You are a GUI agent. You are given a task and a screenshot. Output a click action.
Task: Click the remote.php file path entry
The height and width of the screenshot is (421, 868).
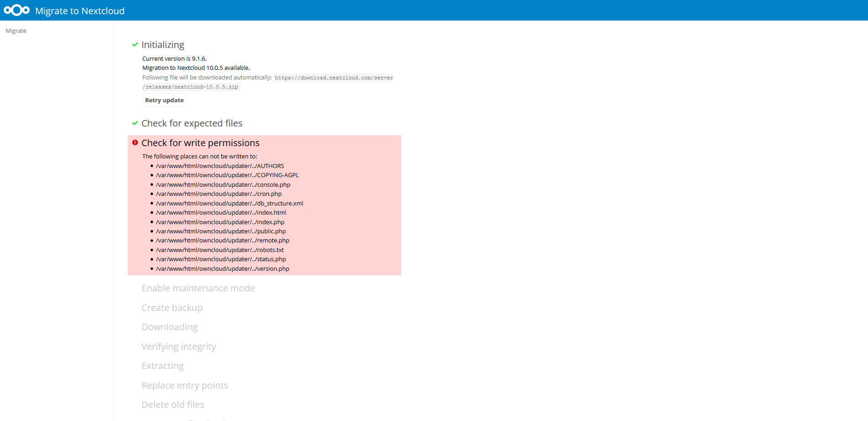click(x=223, y=240)
